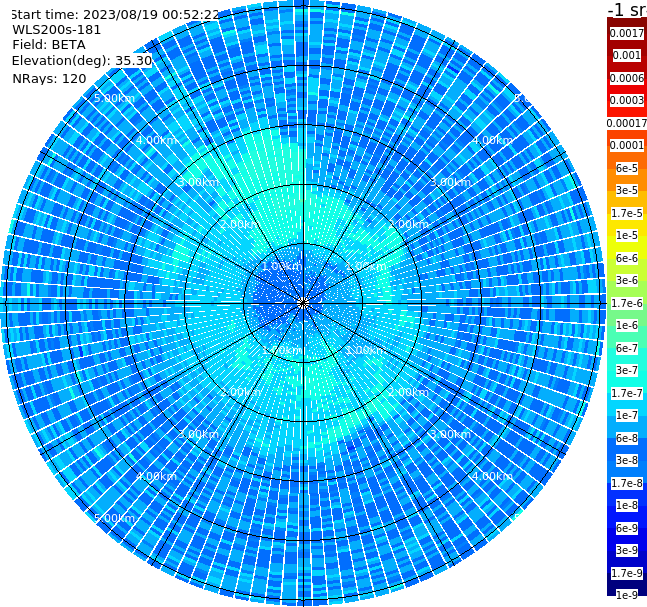The width and height of the screenshot is (647, 607).
Task: Select the 1.7e-5 colorbar tick label
Action: [x=627, y=213]
